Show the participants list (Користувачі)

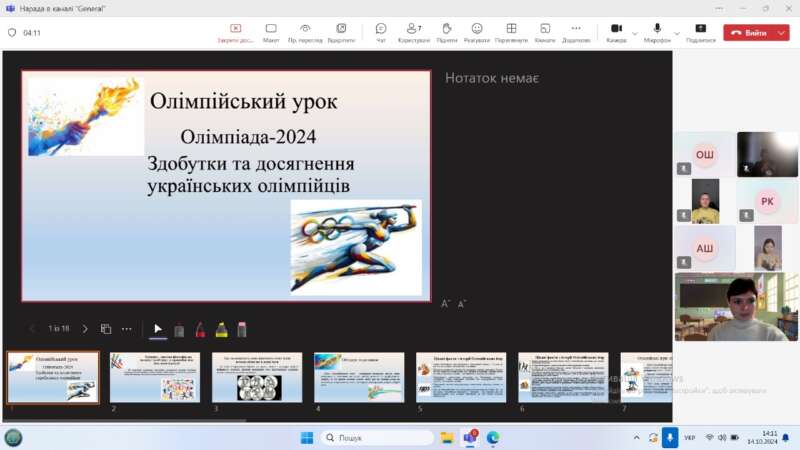pyautogui.click(x=413, y=32)
